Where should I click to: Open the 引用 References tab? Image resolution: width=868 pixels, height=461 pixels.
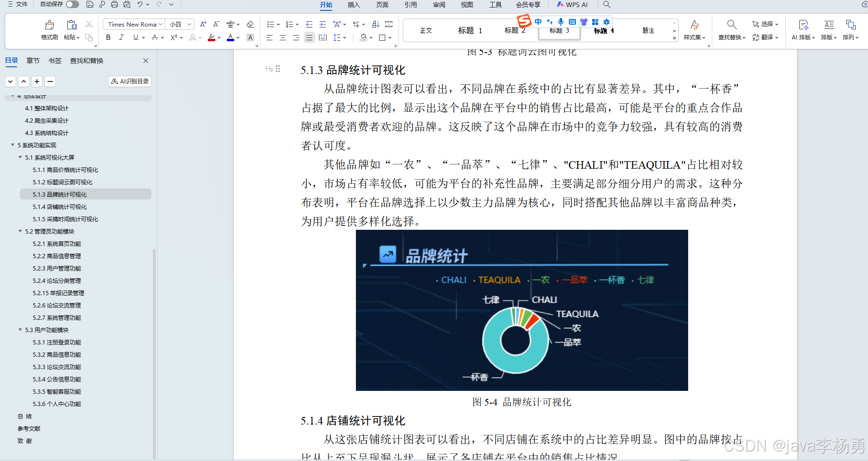pyautogui.click(x=411, y=5)
